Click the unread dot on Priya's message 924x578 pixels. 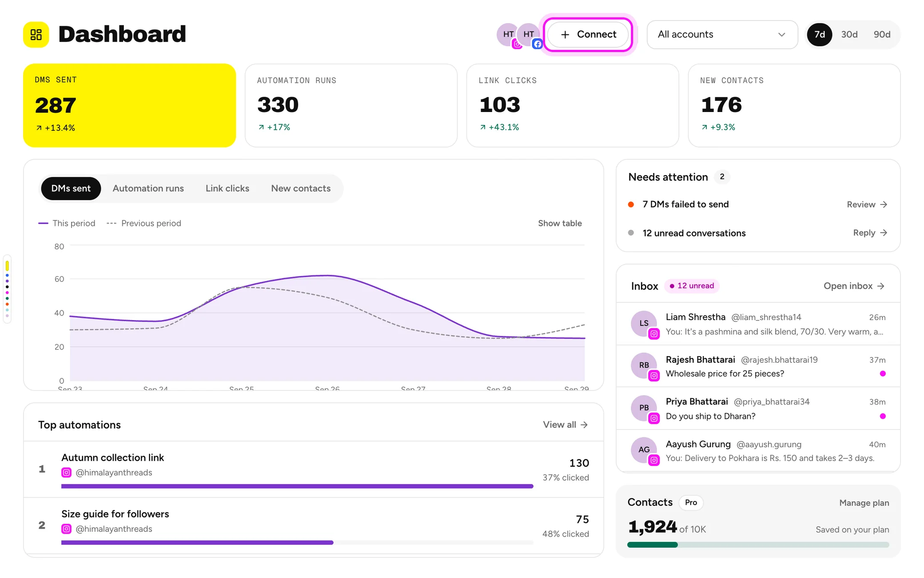(883, 416)
